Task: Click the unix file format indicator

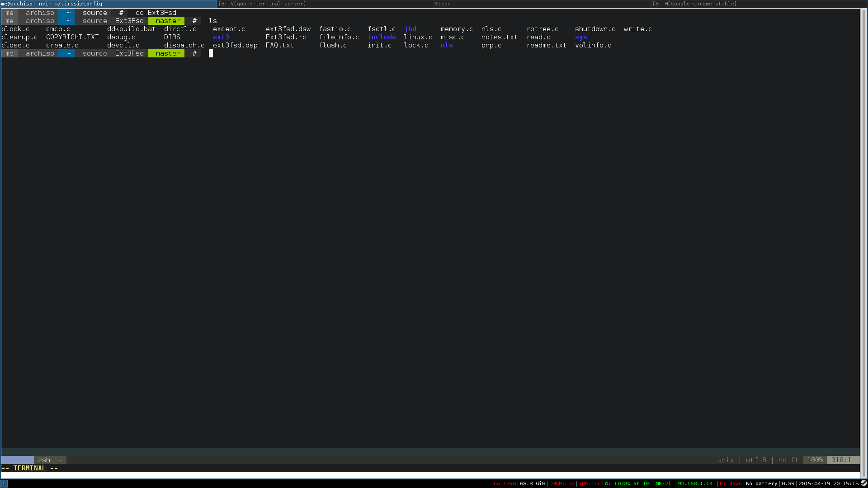Action: point(725,460)
